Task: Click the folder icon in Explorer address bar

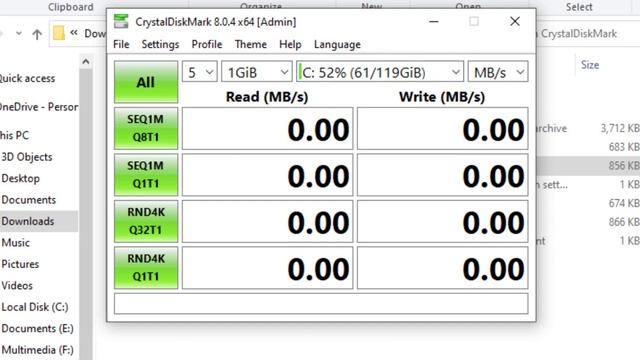Action: pos(59,33)
